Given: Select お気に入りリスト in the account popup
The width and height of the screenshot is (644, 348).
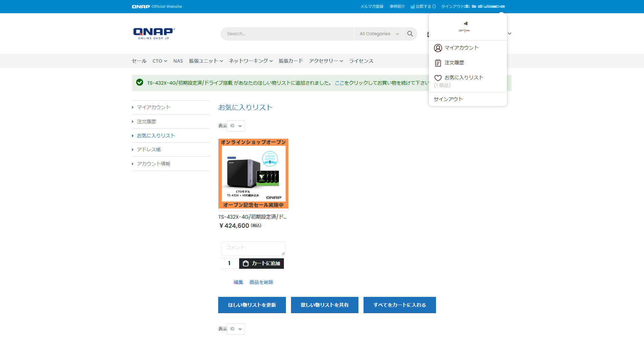Looking at the screenshot, I should point(464,78).
